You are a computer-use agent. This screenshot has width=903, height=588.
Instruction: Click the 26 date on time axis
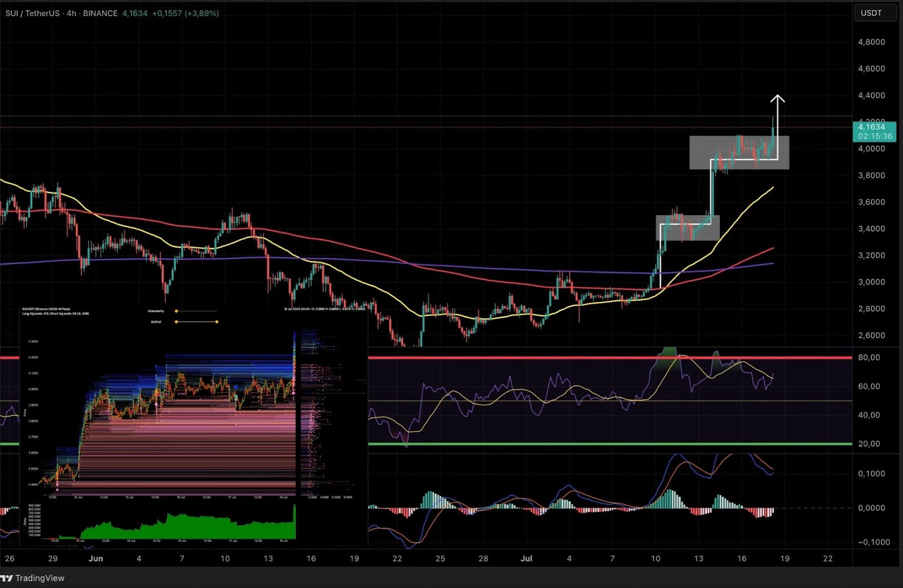click(x=10, y=558)
